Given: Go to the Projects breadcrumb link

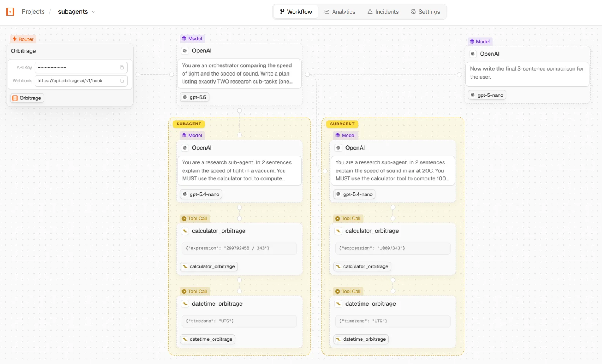Looking at the screenshot, I should [33, 12].
